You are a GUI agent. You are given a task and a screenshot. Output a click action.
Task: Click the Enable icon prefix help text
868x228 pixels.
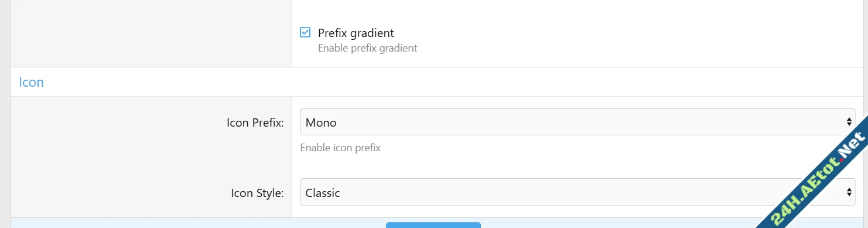[340, 148]
